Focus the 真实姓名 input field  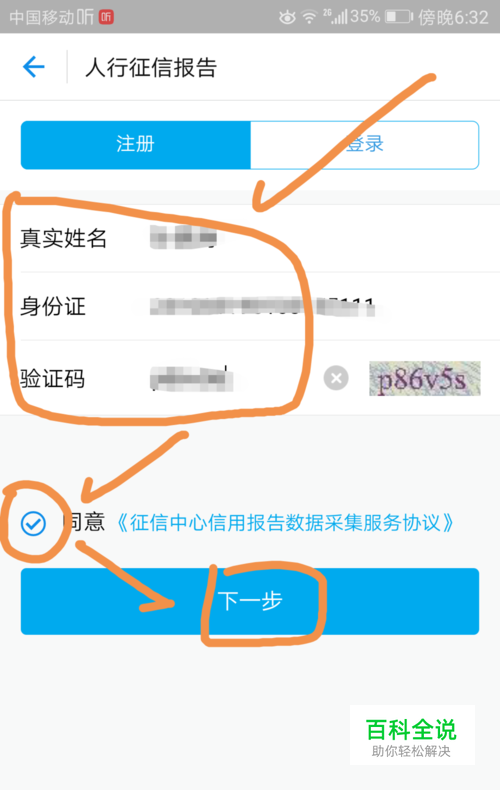[312, 238]
